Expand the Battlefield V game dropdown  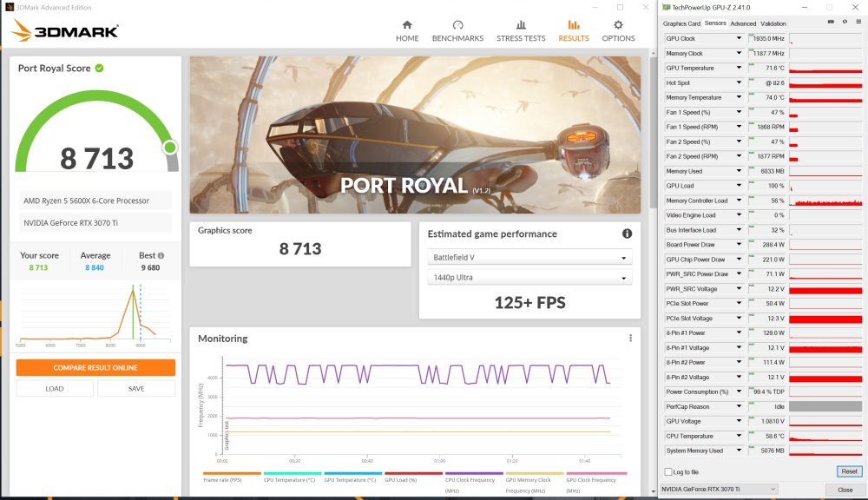point(529,258)
